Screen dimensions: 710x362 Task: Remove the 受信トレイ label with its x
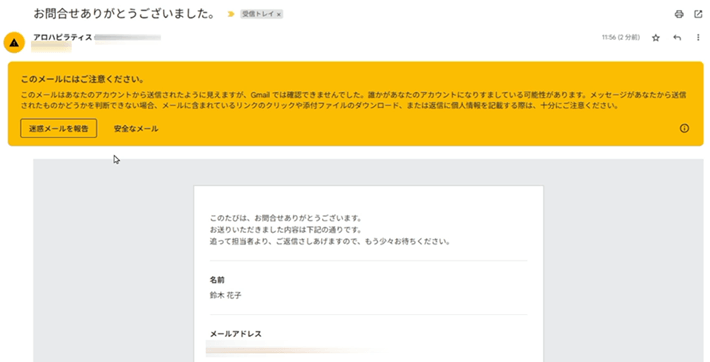279,14
